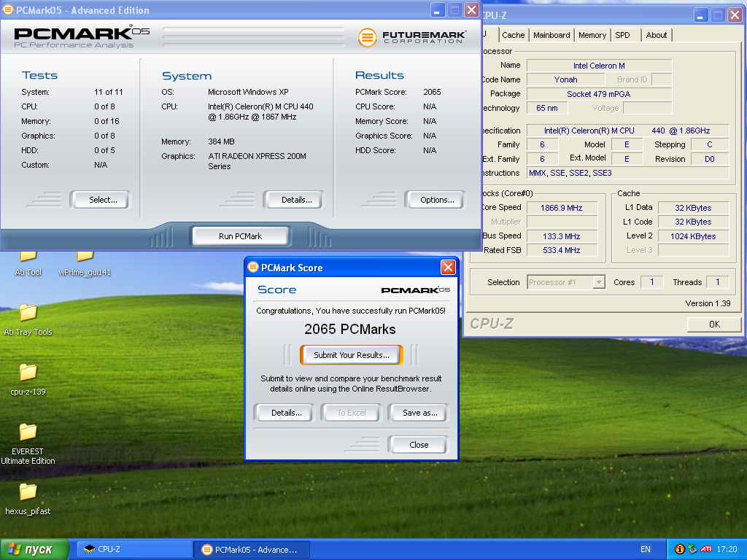Open the hexus_pifast desktop folder
The image size is (747, 560).
point(28,499)
